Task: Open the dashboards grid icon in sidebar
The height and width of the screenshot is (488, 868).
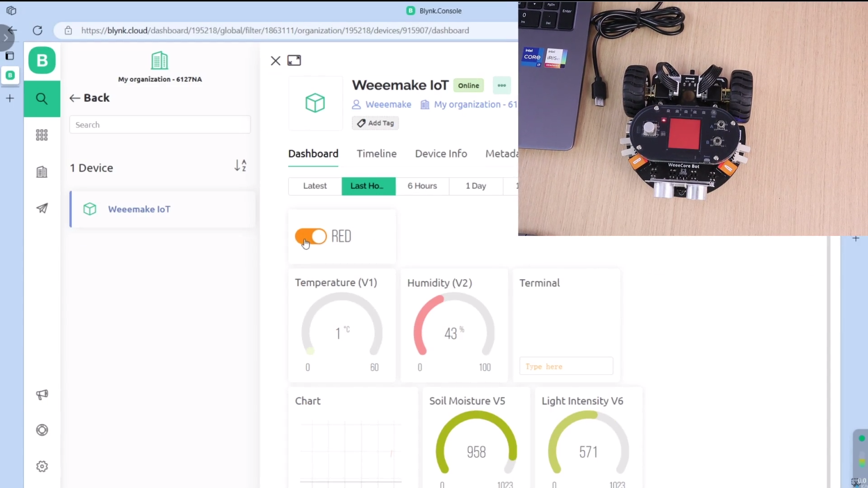Action: [x=42, y=135]
